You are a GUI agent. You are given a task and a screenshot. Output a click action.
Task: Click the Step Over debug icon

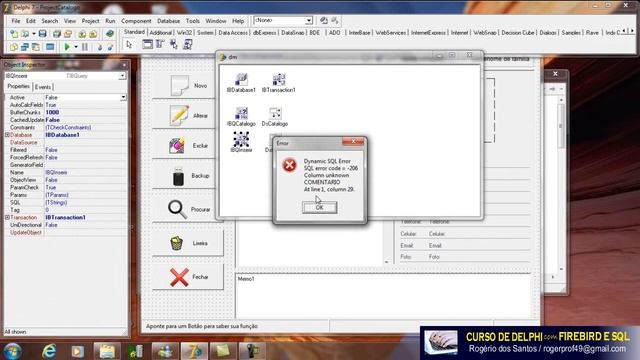click(x=110, y=47)
